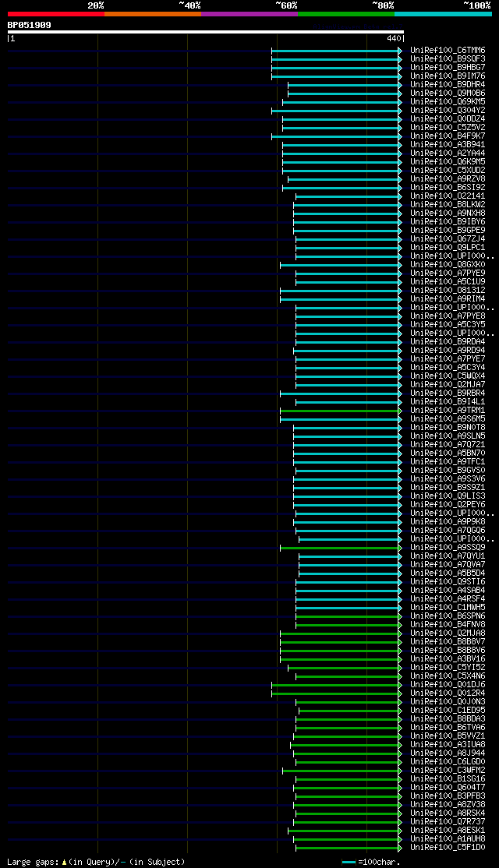Click the purple ~60% identity legend segment

249,14
